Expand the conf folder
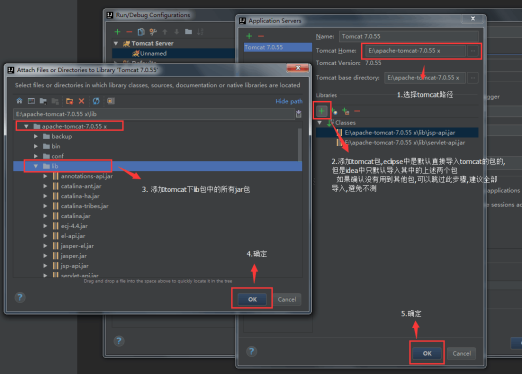523x375 pixels. (36, 156)
